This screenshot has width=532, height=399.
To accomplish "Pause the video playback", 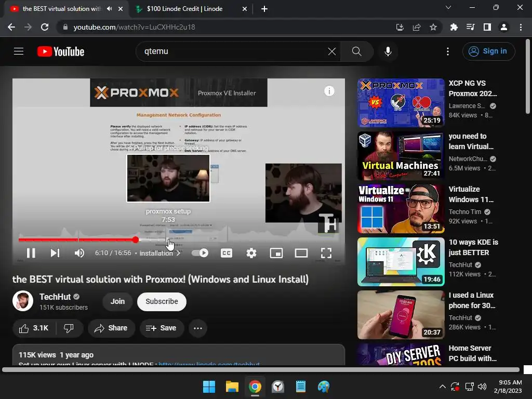I will pyautogui.click(x=31, y=253).
